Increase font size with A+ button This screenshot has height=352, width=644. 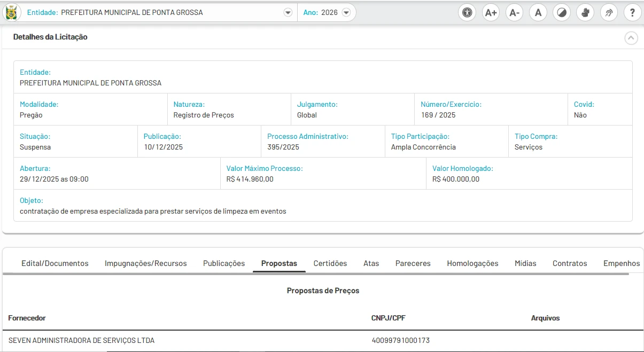(491, 12)
